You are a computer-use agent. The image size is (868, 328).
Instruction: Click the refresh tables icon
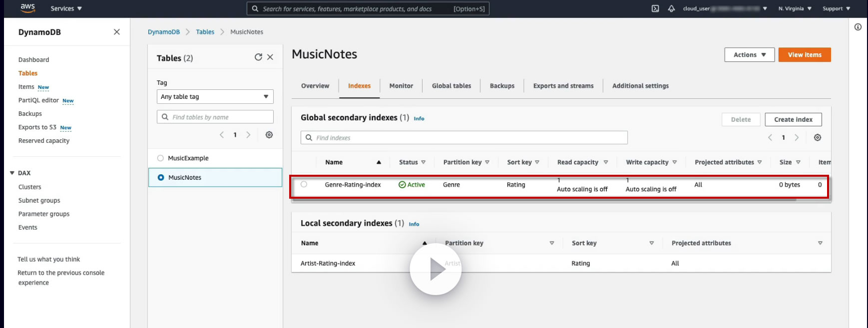258,57
